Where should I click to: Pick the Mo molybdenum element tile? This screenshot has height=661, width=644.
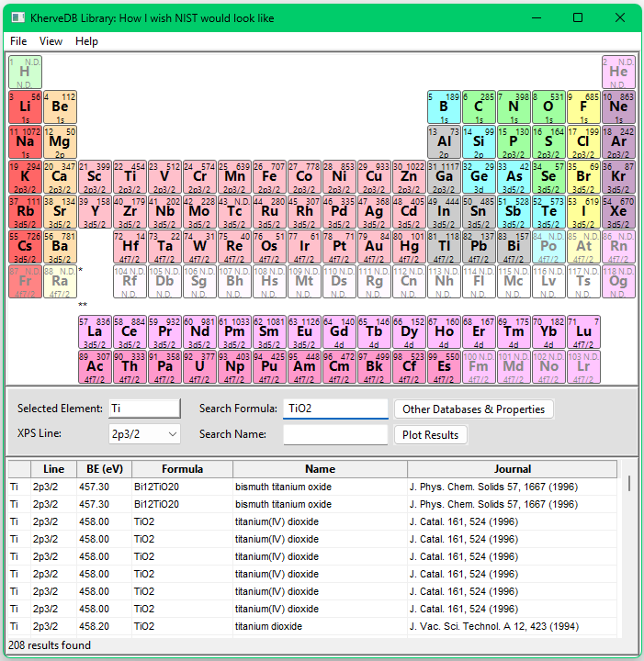coord(199,212)
